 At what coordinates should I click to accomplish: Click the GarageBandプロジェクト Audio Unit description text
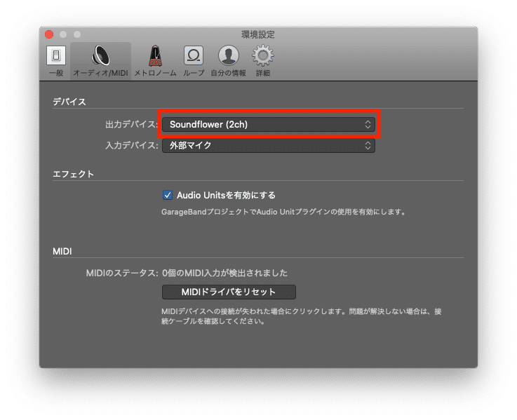(283, 212)
